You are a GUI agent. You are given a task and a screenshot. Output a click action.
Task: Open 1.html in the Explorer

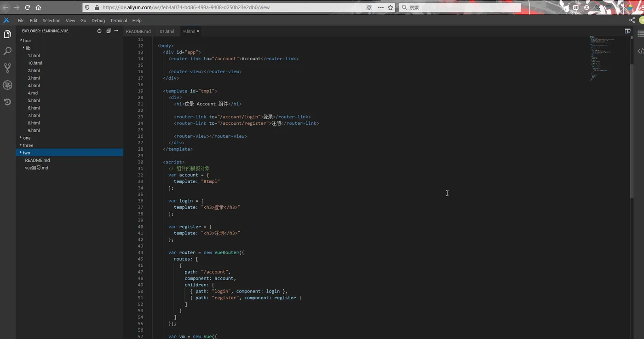pyautogui.click(x=34, y=55)
